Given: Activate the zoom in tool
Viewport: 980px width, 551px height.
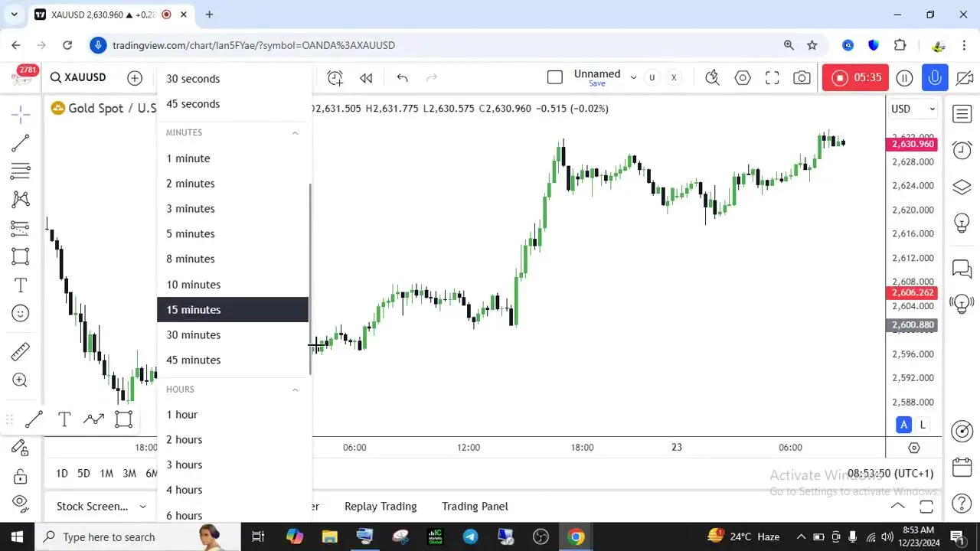Looking at the screenshot, I should [x=21, y=380].
